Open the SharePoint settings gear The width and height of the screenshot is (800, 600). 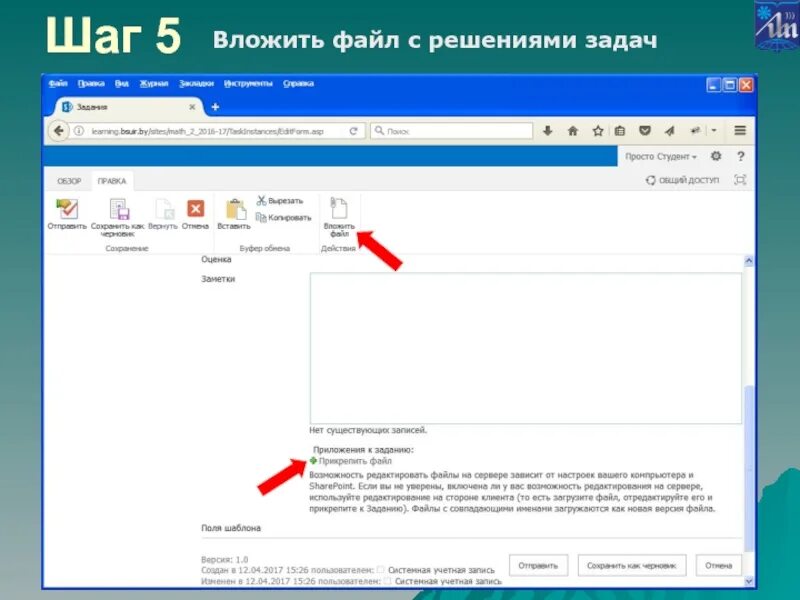[x=716, y=156]
